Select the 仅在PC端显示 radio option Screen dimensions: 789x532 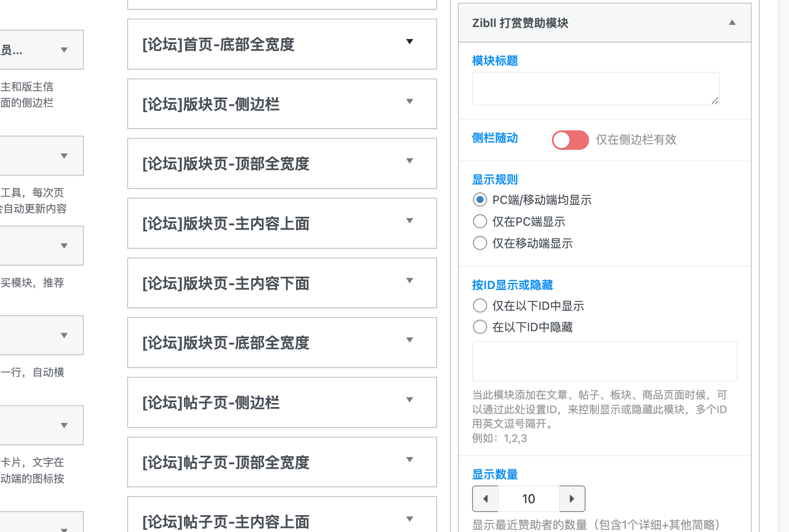pos(480,221)
